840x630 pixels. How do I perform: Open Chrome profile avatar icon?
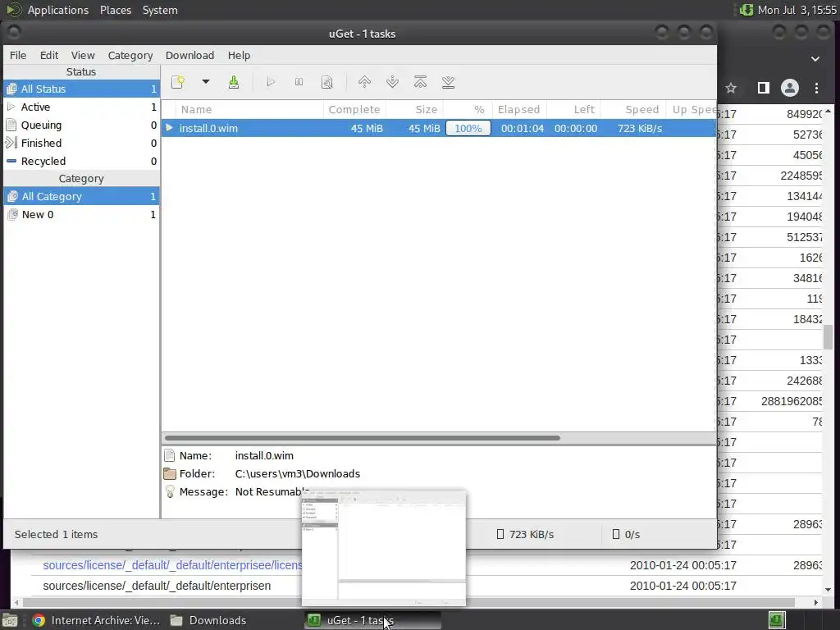(x=790, y=88)
